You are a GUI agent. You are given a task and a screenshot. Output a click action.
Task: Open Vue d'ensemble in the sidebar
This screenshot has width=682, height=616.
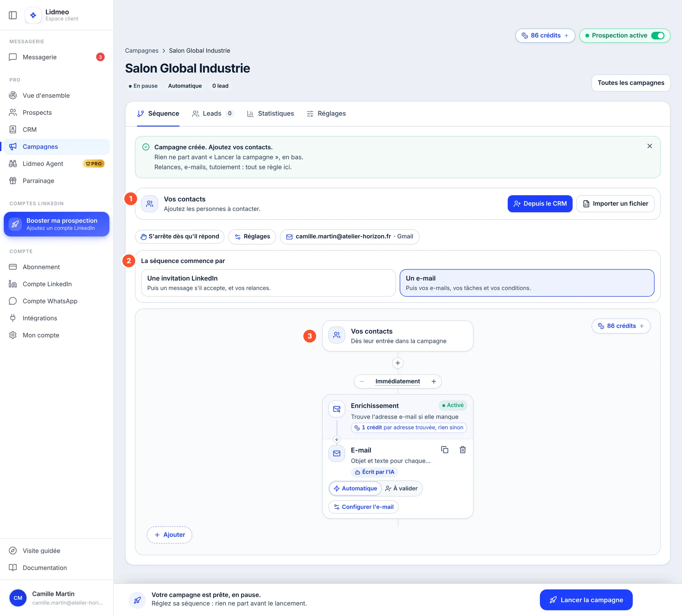[x=57, y=96]
